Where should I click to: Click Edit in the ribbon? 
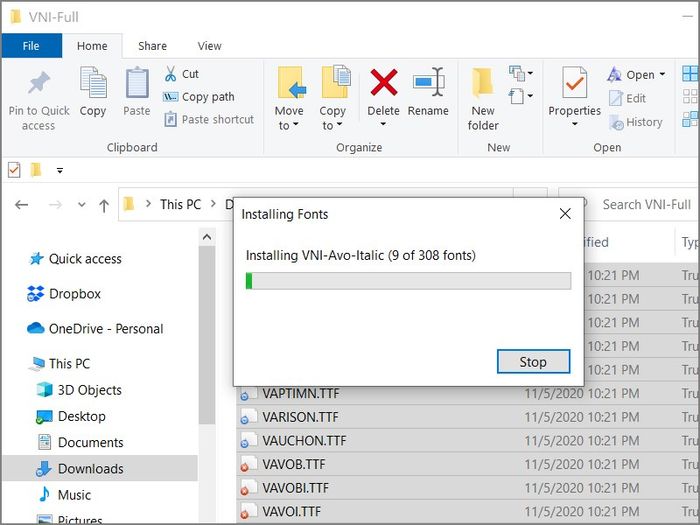(x=628, y=98)
